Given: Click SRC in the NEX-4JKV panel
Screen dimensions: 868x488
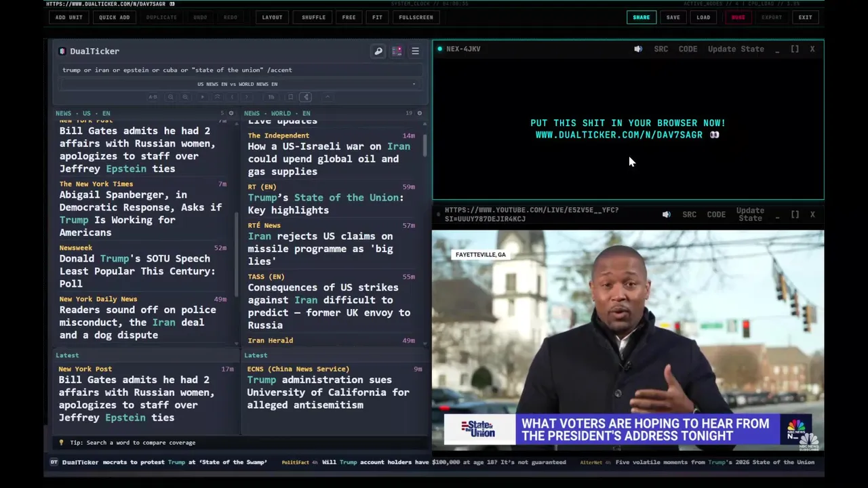Looking at the screenshot, I should pos(661,49).
